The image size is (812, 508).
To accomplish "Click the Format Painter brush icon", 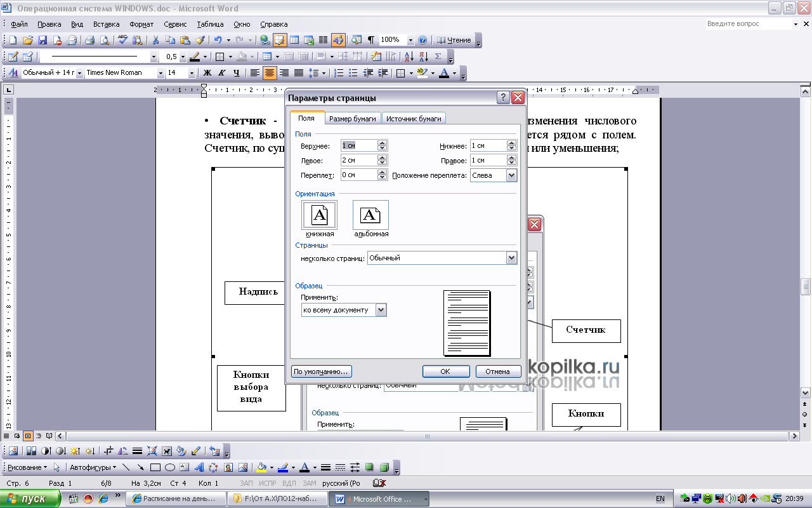I will [200, 40].
